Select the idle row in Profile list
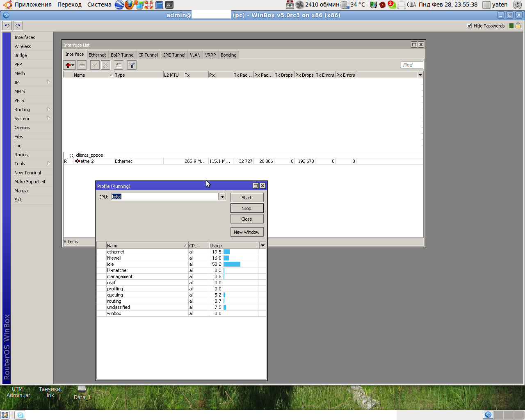The width and height of the screenshot is (525, 420). point(181,264)
